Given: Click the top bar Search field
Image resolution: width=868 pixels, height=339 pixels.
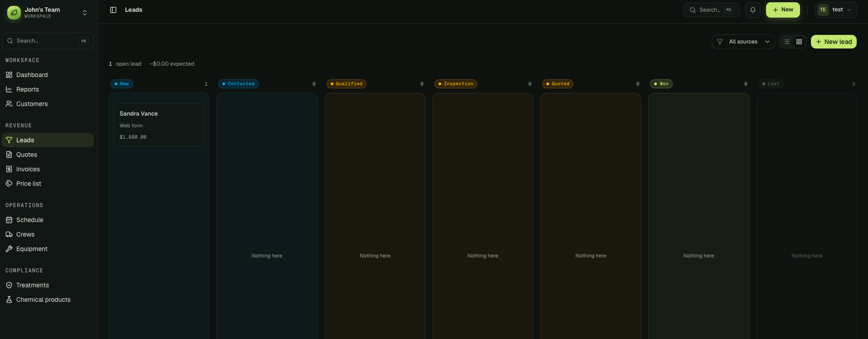Looking at the screenshot, I should point(711,10).
